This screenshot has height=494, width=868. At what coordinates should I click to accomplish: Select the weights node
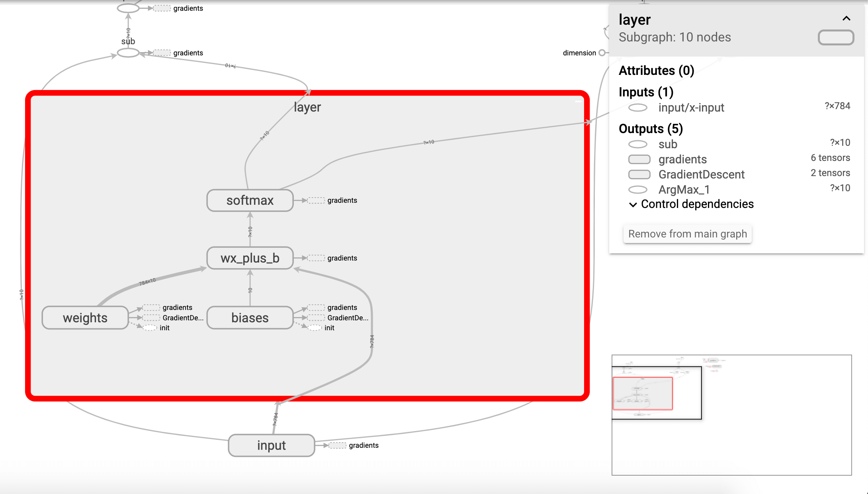85,318
